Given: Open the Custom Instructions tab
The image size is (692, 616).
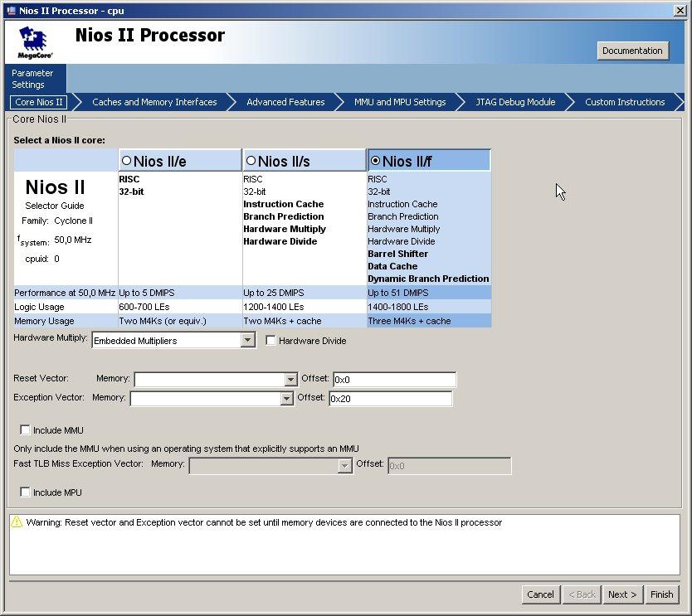Looking at the screenshot, I should point(625,102).
